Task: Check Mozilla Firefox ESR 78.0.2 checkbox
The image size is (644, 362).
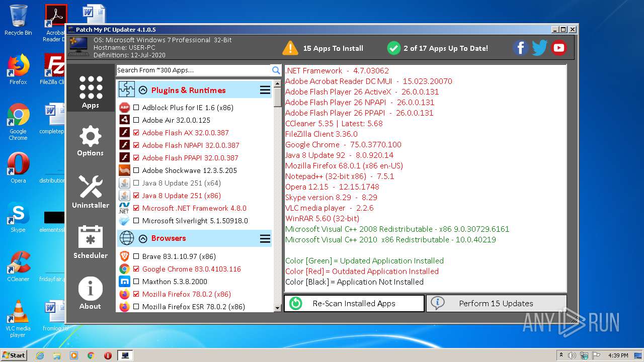Action: pyautogui.click(x=136, y=307)
